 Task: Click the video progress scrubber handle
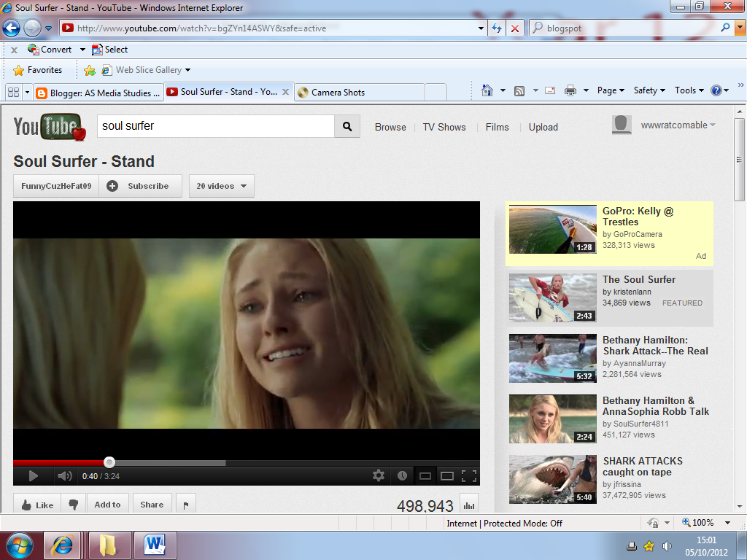pyautogui.click(x=109, y=462)
